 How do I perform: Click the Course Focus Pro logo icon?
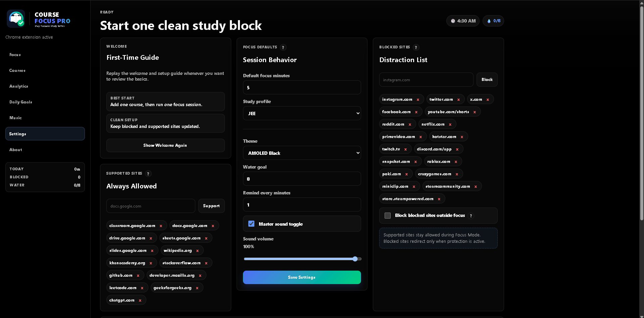click(x=16, y=19)
